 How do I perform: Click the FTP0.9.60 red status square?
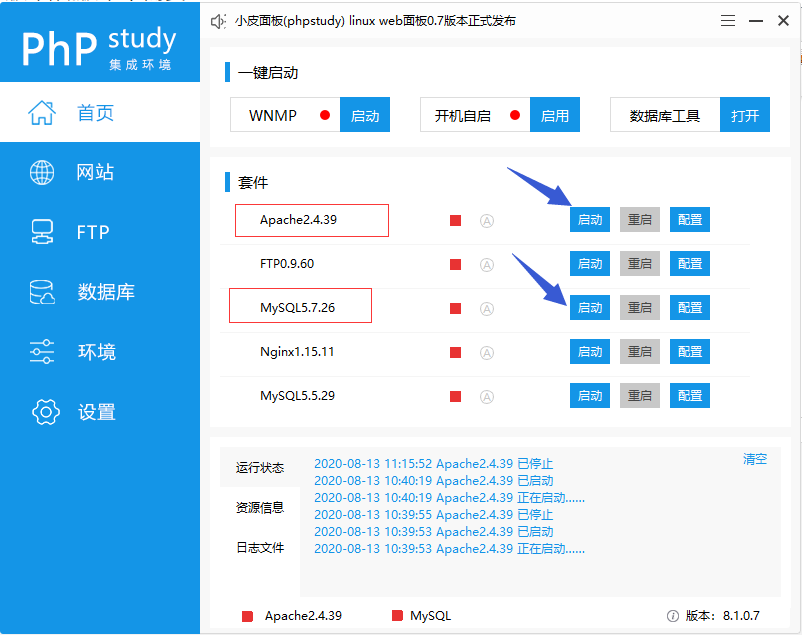click(x=455, y=265)
